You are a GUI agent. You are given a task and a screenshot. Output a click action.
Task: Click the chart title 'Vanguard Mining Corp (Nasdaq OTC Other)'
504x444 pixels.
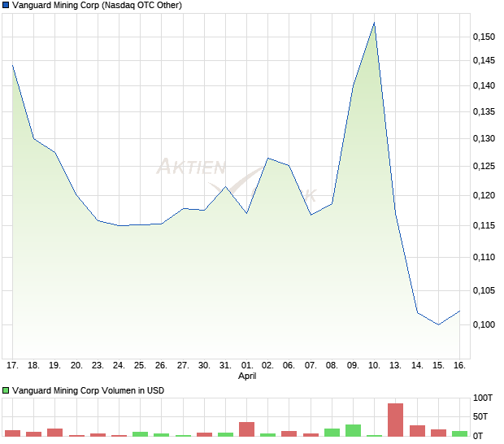97,5
